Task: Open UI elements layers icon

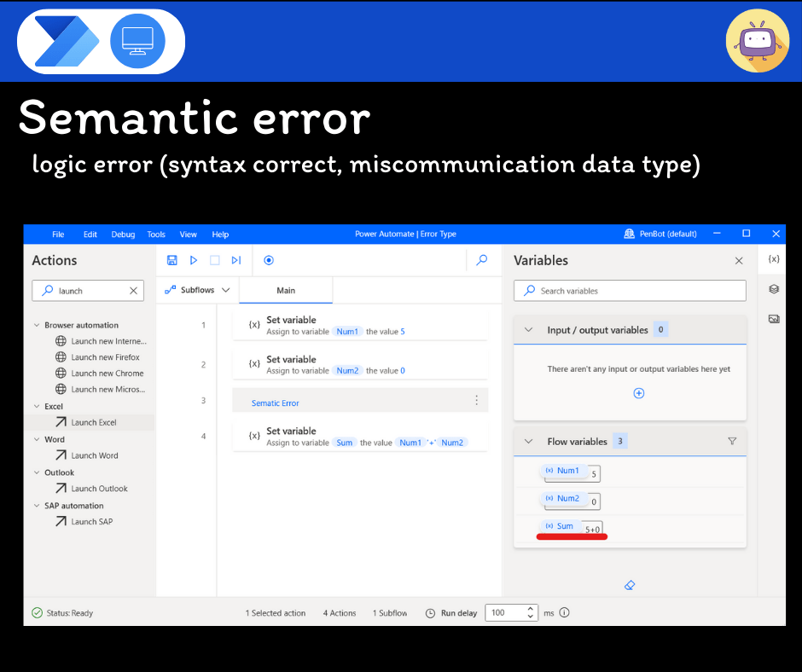Action: 774,289
